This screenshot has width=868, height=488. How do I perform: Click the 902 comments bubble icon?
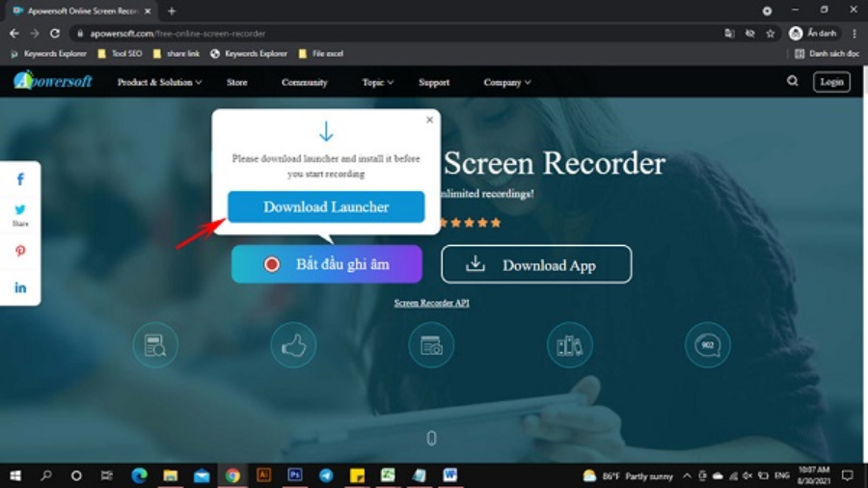click(708, 345)
